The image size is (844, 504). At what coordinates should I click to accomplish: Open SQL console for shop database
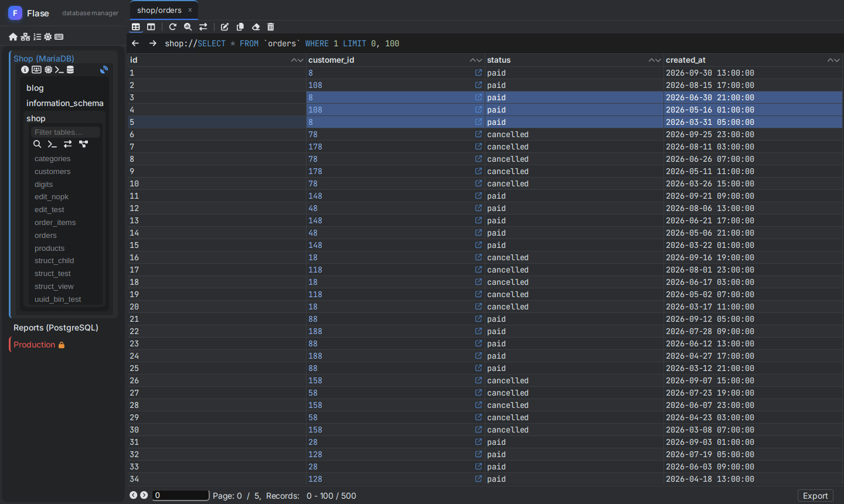tap(52, 144)
